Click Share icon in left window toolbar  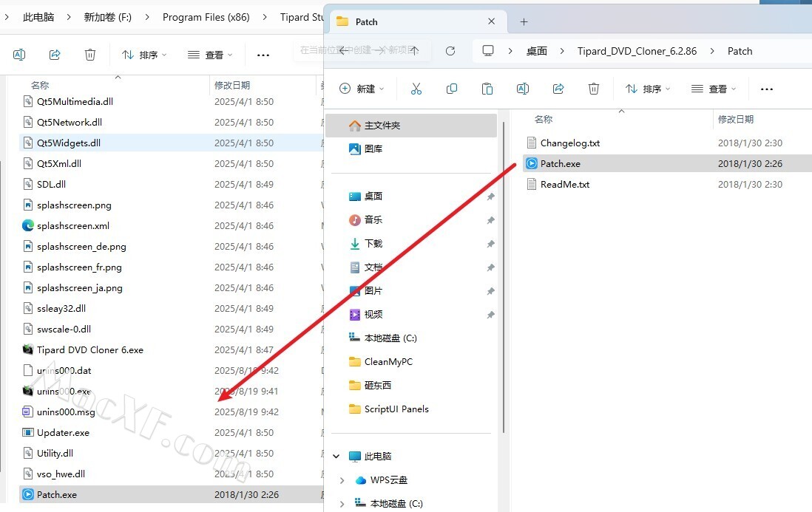(55, 55)
